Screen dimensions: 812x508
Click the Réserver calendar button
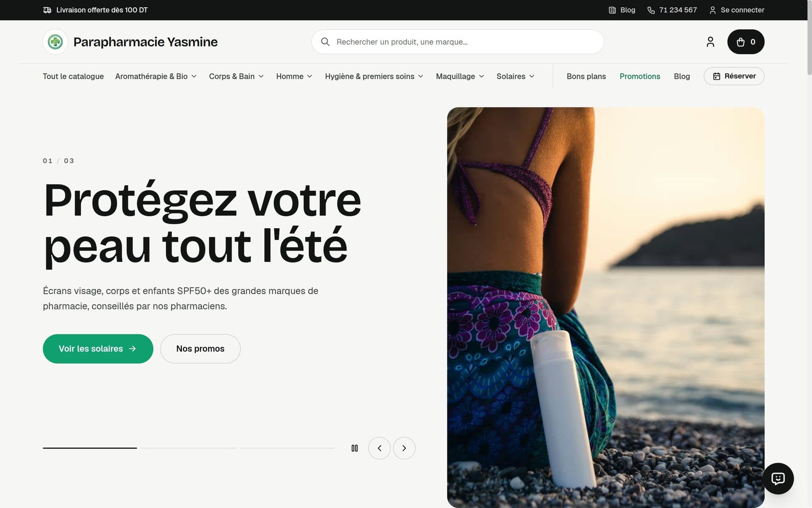click(734, 76)
